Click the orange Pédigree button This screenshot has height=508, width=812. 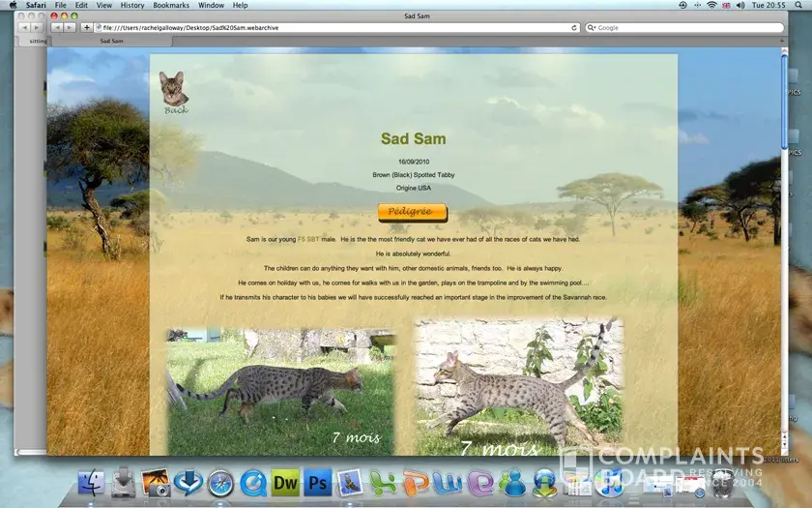click(x=412, y=211)
